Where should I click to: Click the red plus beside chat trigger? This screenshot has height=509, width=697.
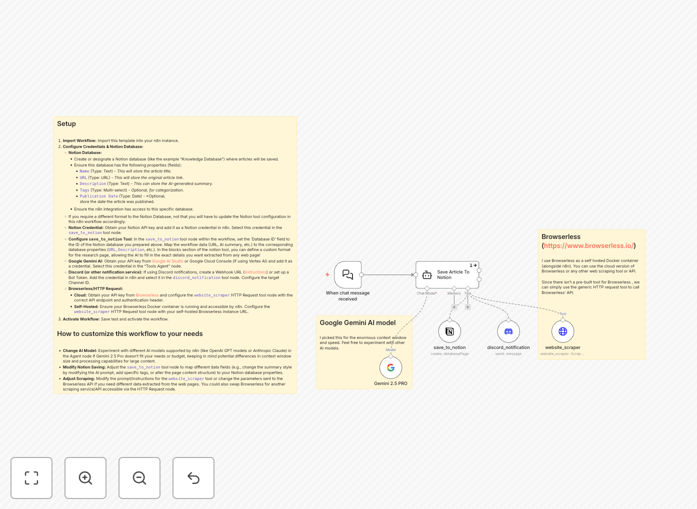click(327, 275)
